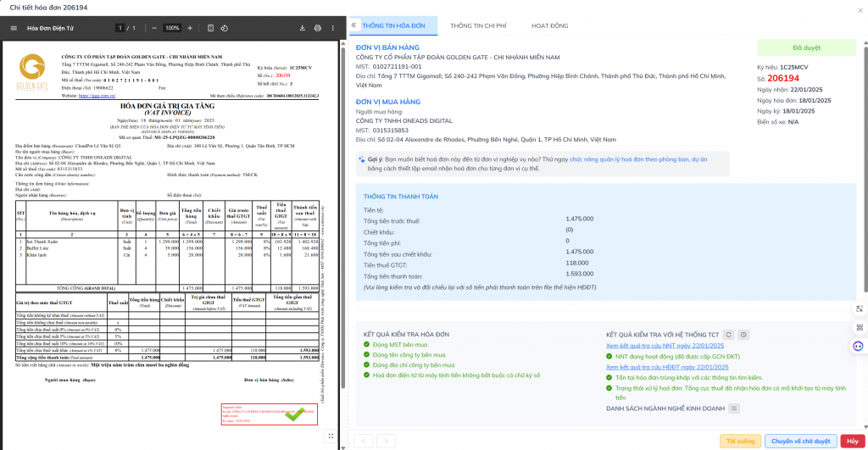Click the buyer MST 0315315853

390,131
